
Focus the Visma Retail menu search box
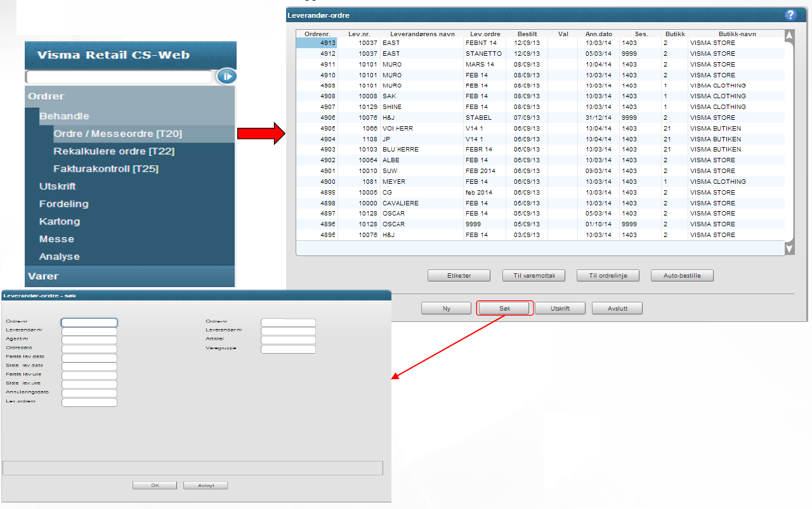[119, 77]
